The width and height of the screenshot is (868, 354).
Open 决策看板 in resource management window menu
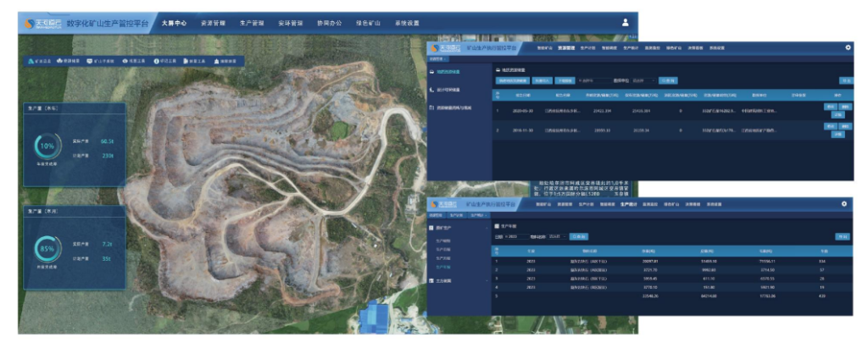[695, 48]
